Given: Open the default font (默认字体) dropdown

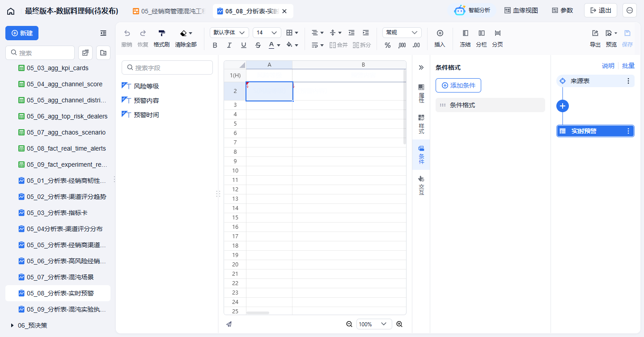Looking at the screenshot, I should (x=229, y=33).
